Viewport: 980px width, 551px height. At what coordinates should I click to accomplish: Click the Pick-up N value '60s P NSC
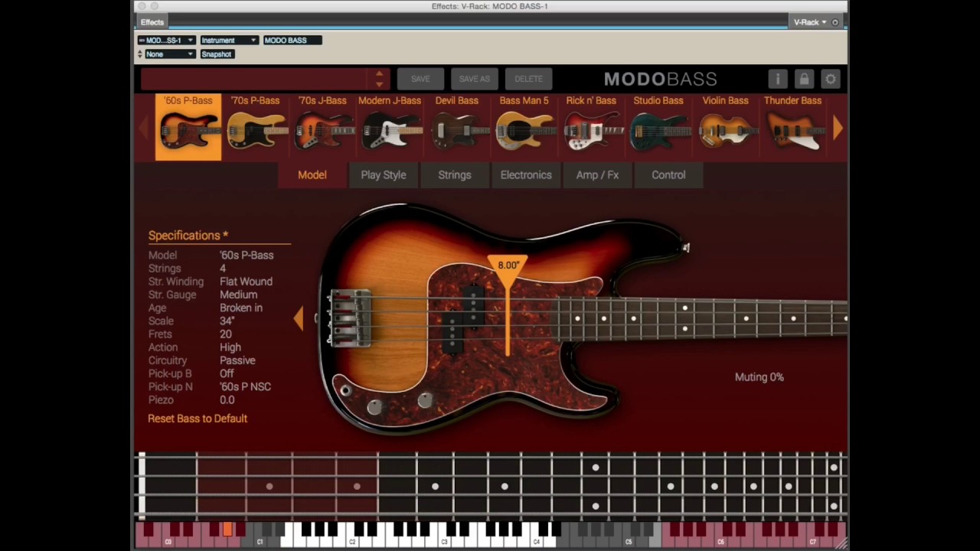click(245, 387)
